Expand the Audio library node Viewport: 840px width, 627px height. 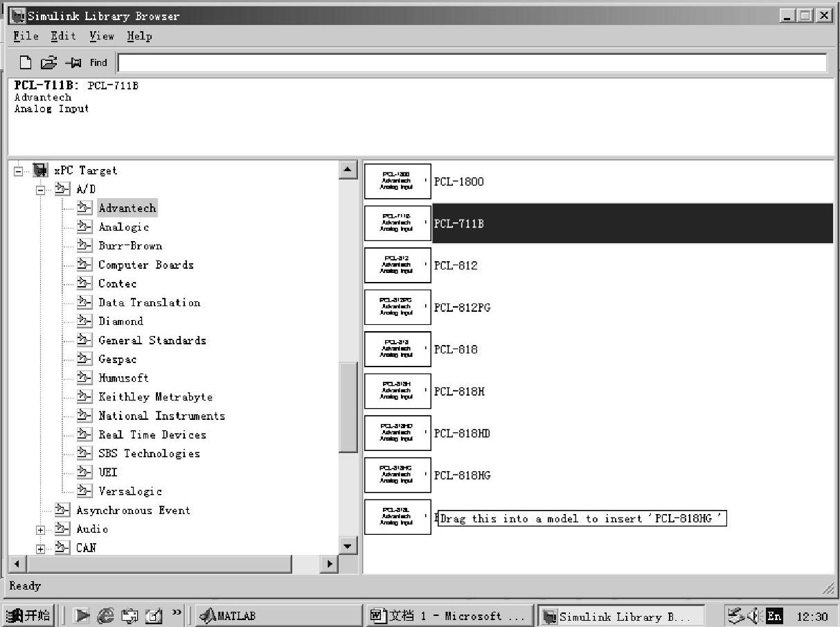tap(41, 530)
